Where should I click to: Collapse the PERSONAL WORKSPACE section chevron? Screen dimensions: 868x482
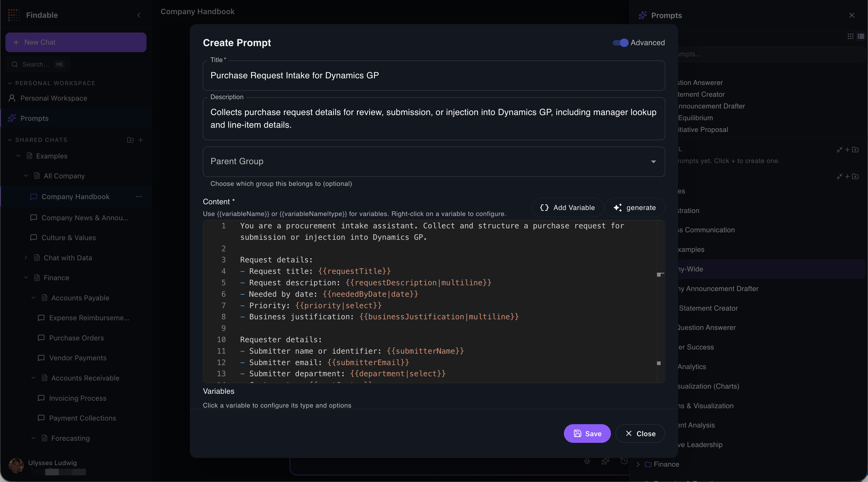(10, 83)
